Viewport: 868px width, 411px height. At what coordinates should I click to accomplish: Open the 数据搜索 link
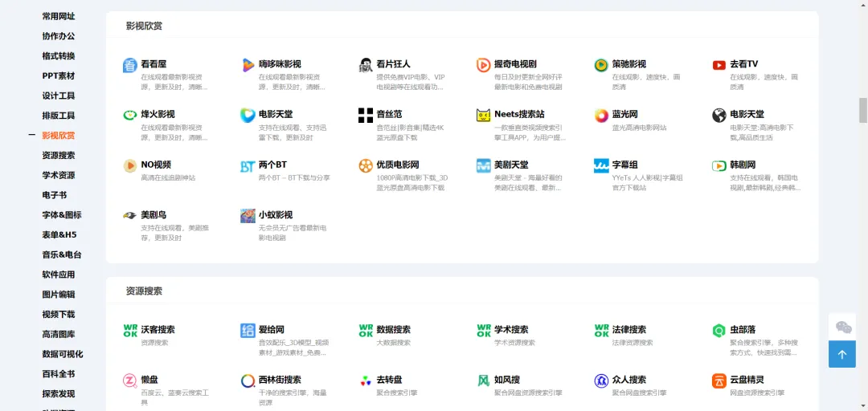pyautogui.click(x=394, y=330)
